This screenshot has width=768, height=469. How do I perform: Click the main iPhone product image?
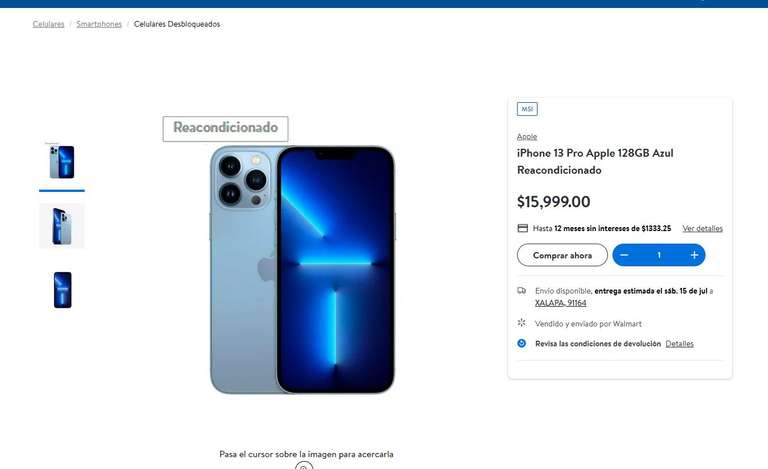[x=302, y=269]
